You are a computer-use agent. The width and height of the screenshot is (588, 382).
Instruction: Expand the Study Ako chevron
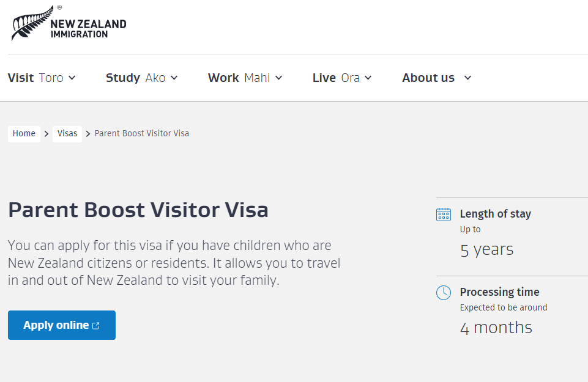pyautogui.click(x=174, y=78)
